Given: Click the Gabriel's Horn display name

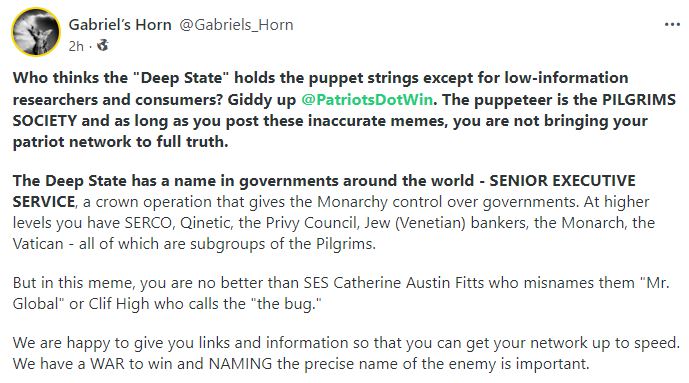Looking at the screenshot, I should [120, 25].
